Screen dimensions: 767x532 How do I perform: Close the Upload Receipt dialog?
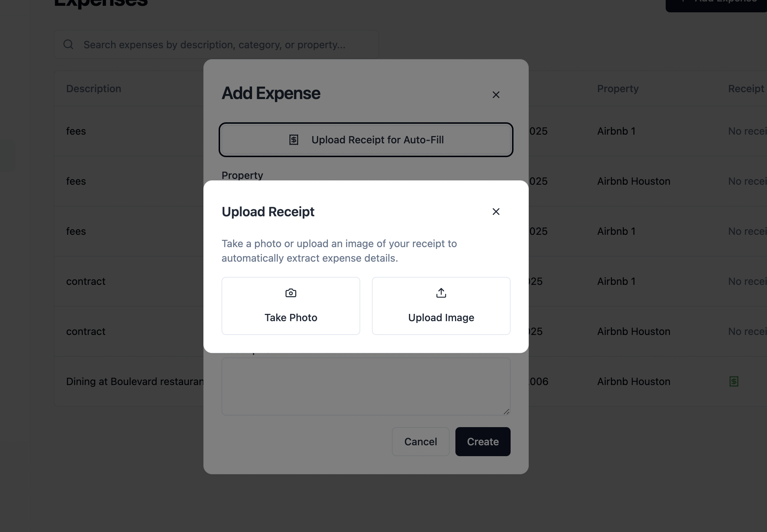[496, 212]
